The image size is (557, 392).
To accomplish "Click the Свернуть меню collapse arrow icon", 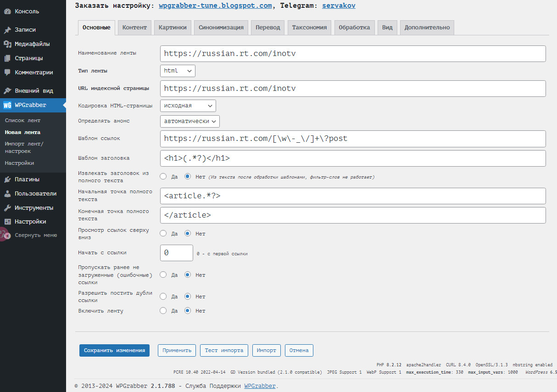I will click(7, 235).
